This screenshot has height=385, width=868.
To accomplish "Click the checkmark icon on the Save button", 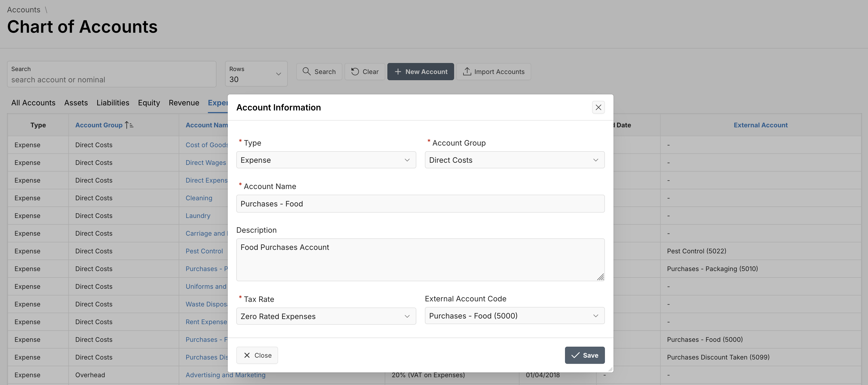I will pos(575,355).
